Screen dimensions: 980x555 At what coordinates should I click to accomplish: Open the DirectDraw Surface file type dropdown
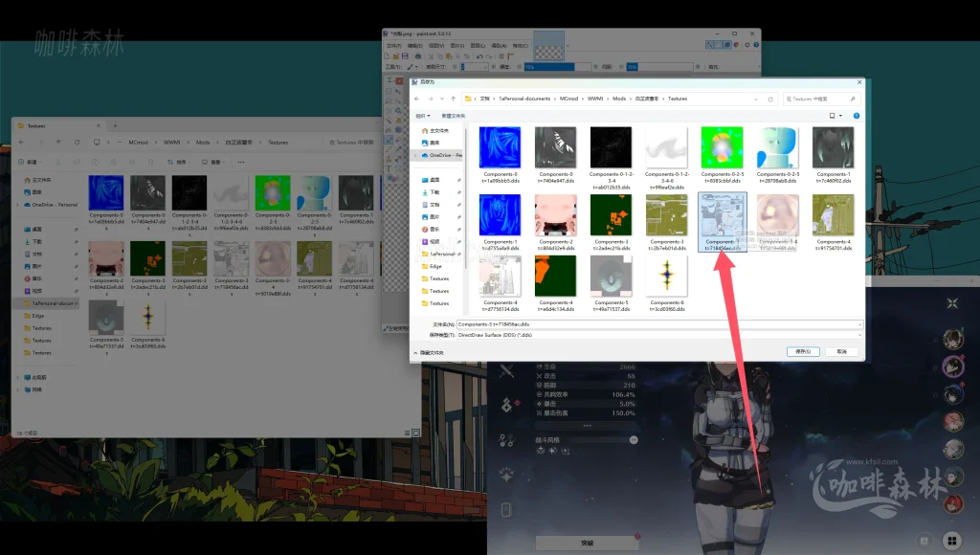[x=659, y=335]
